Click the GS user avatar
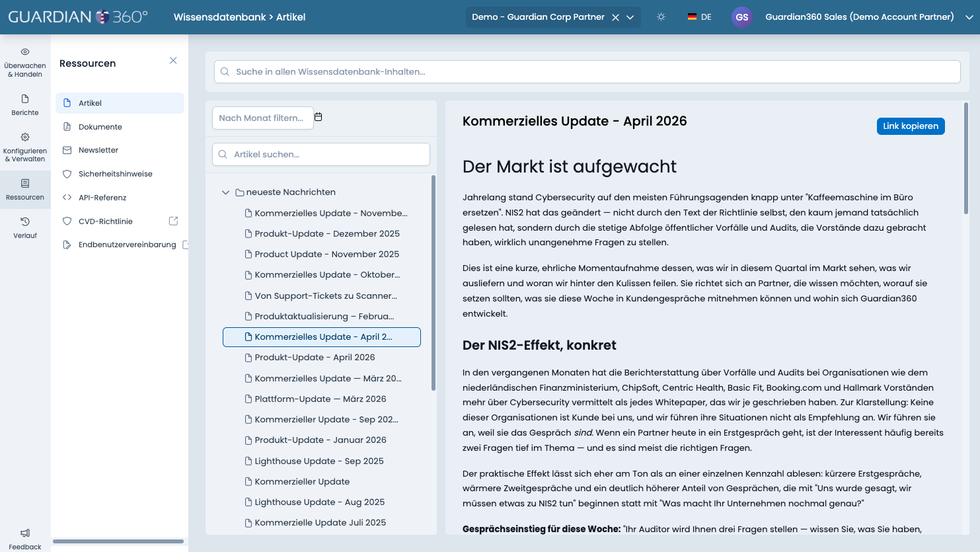Viewport: 980px width, 552px height. coord(742,17)
